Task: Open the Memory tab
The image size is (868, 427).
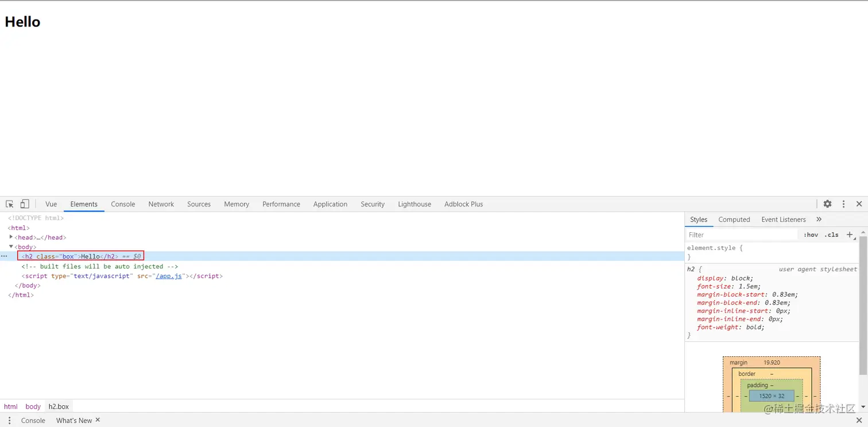Action: click(237, 204)
